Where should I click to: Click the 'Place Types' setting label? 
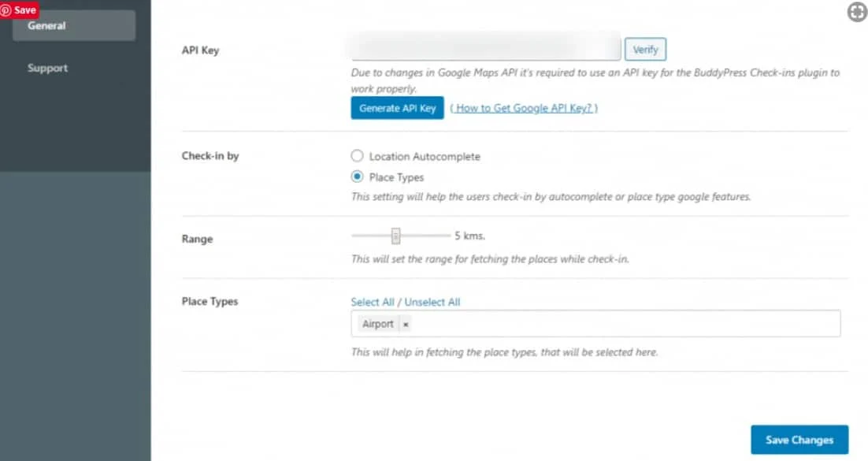(x=210, y=301)
